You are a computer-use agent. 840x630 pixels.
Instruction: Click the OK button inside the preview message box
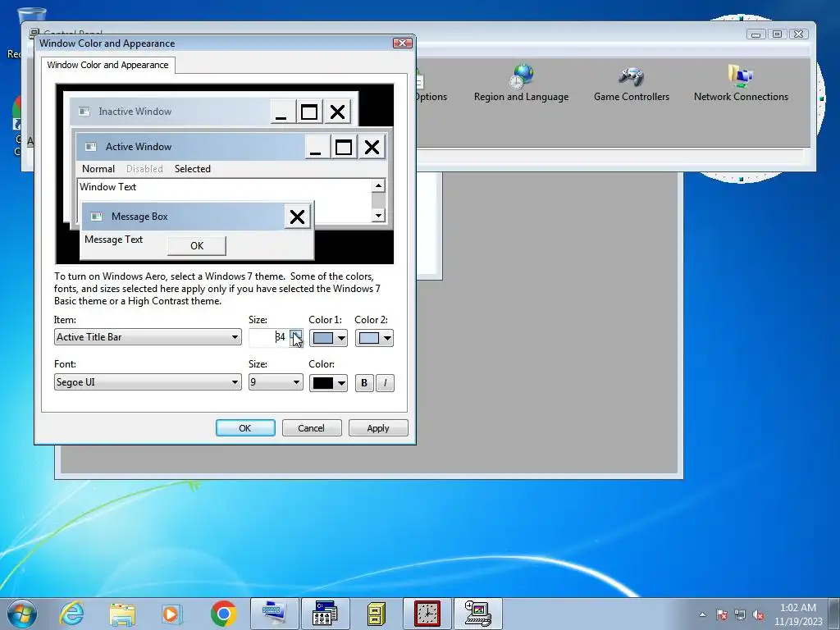tap(197, 246)
